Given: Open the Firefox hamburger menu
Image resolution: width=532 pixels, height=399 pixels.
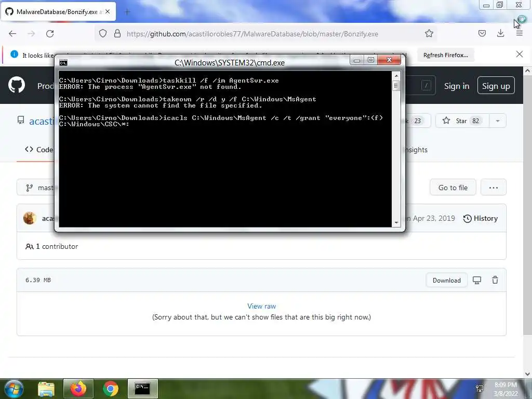Looking at the screenshot, I should [x=519, y=33].
